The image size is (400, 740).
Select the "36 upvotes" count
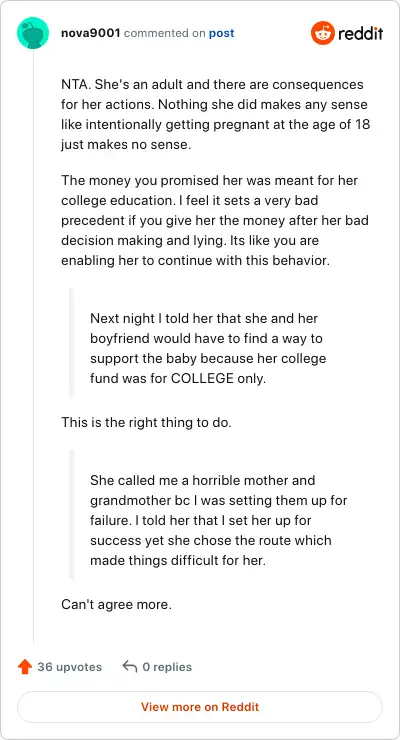tap(69, 667)
